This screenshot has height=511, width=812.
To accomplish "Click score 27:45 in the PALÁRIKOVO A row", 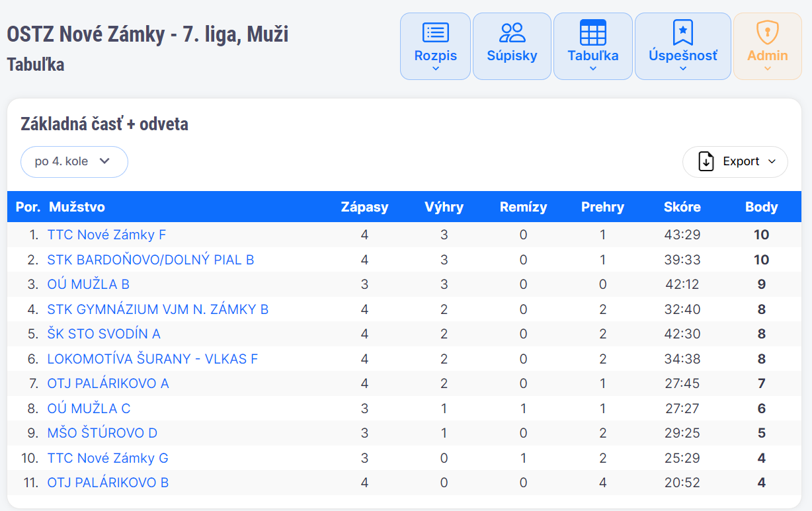I will coord(682,383).
